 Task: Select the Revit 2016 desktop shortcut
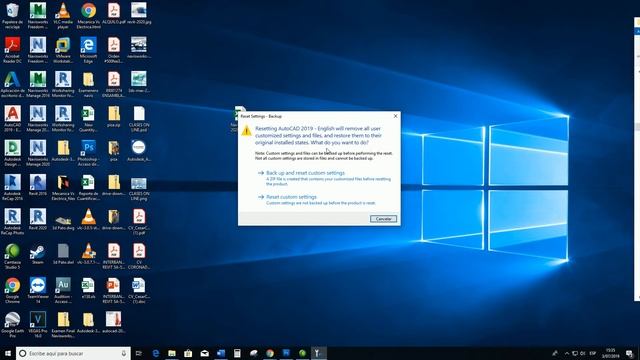coord(38,184)
